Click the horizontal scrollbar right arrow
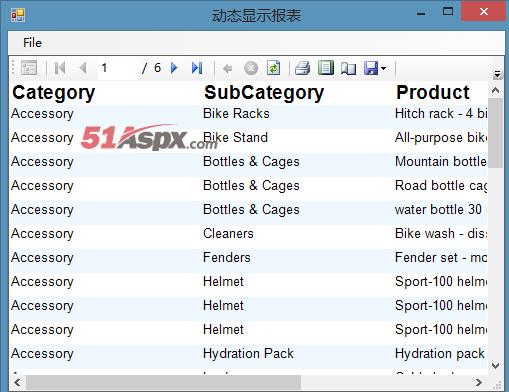509x392 pixels. [x=479, y=382]
